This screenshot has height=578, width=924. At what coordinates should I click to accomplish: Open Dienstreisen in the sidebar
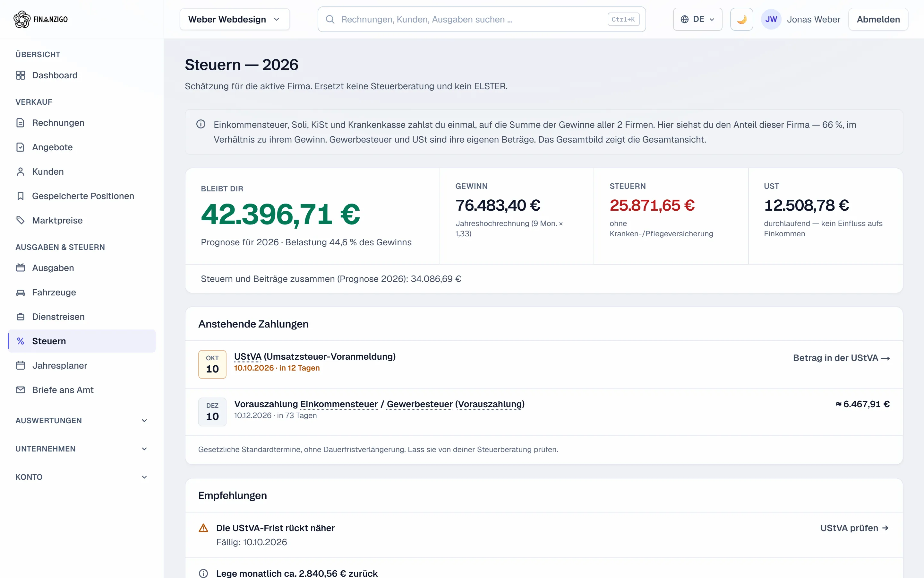(x=82, y=317)
